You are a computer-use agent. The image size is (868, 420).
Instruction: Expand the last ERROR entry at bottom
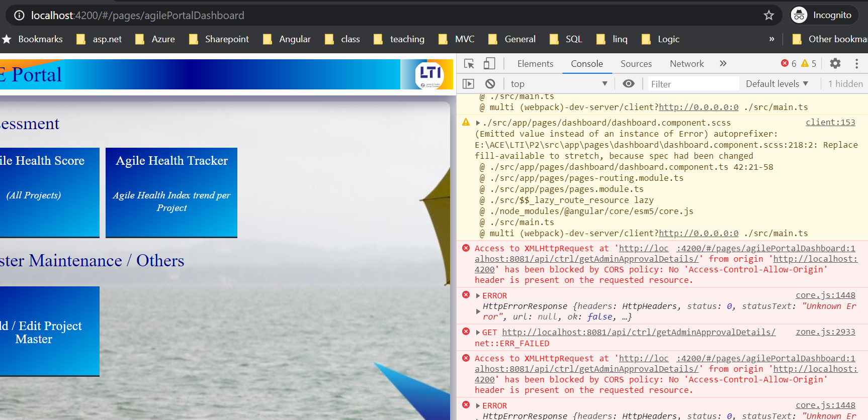(x=478, y=406)
